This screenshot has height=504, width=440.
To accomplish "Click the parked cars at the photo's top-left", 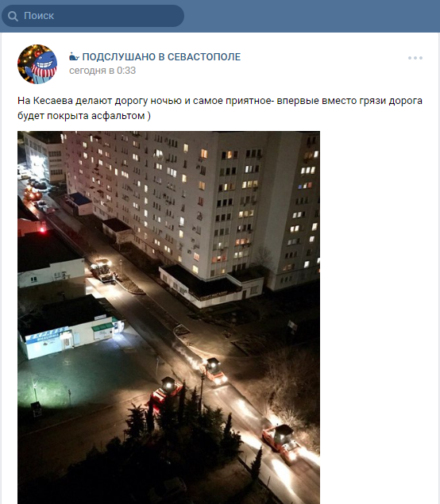I will [x=37, y=192].
